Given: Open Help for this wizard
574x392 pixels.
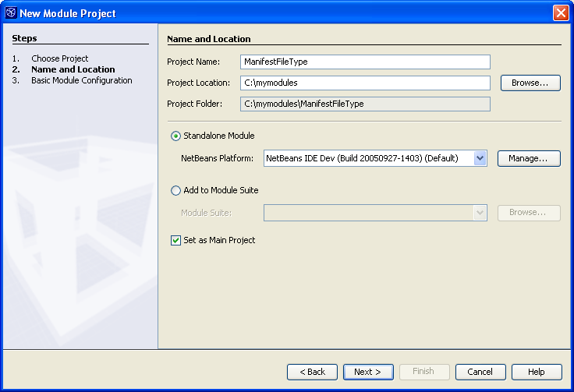Looking at the screenshot, I should point(537,372).
